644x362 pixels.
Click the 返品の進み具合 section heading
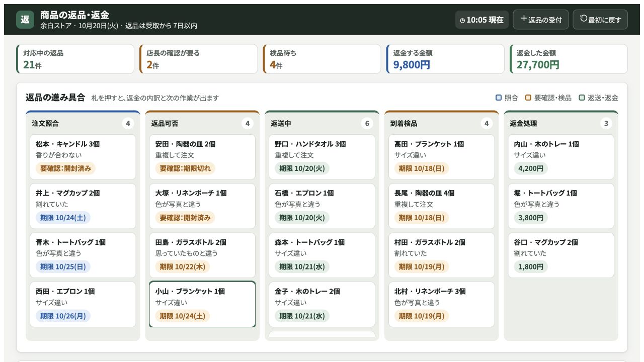click(55, 97)
